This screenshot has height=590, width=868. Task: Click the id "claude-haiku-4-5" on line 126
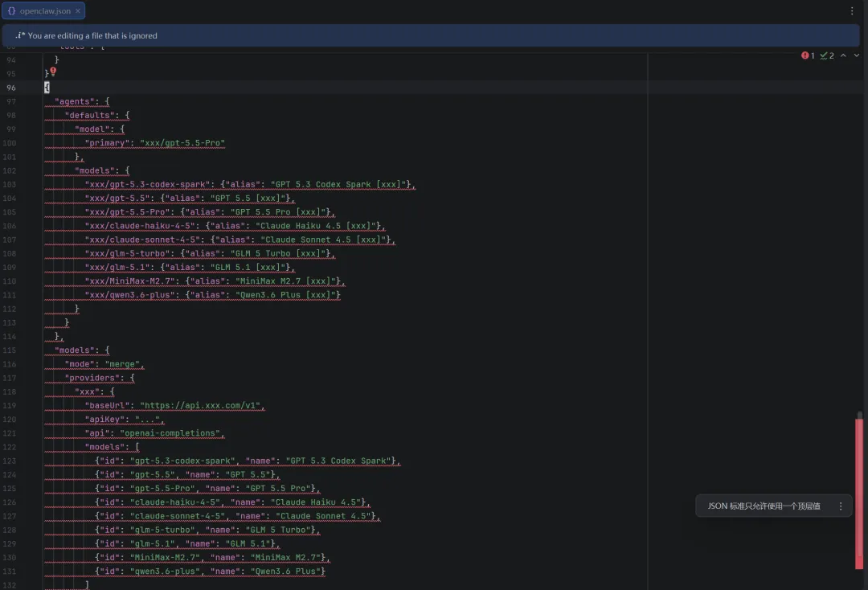tap(175, 502)
